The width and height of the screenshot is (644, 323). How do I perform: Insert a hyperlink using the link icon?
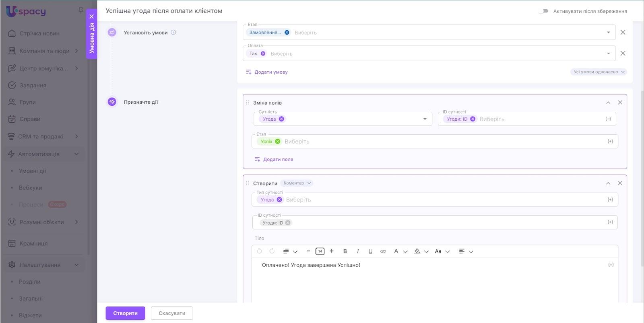[x=383, y=251]
